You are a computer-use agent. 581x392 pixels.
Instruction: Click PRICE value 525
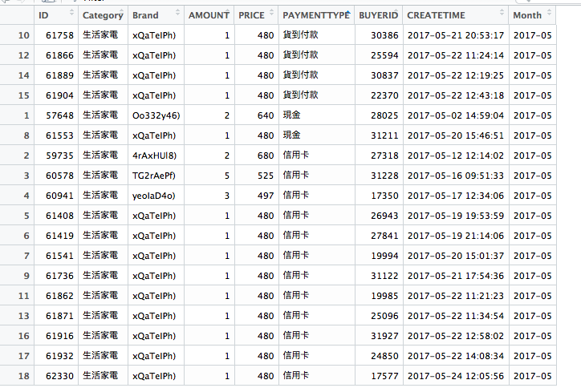[x=266, y=176]
